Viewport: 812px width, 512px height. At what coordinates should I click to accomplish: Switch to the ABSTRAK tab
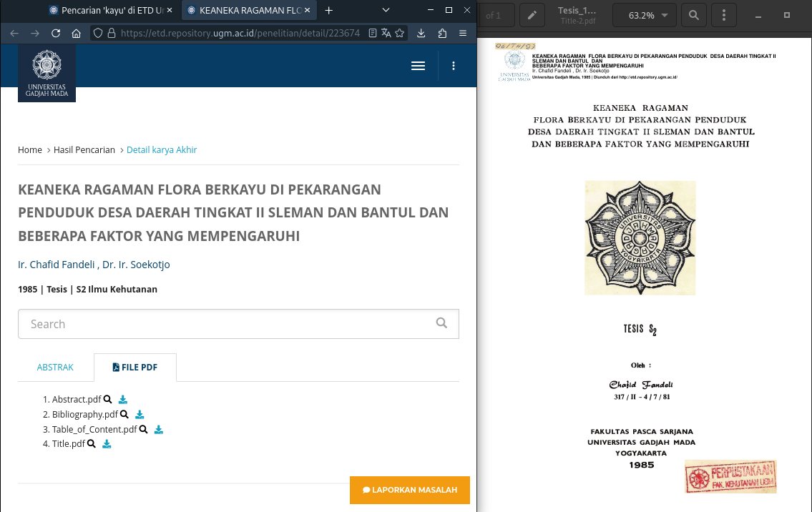[55, 367]
